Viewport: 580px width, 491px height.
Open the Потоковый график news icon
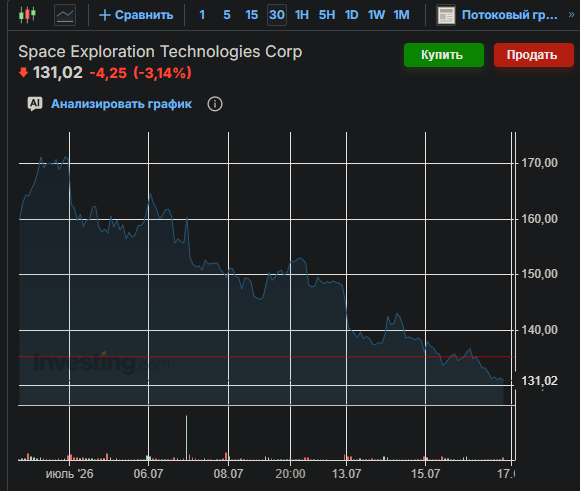tap(446, 15)
